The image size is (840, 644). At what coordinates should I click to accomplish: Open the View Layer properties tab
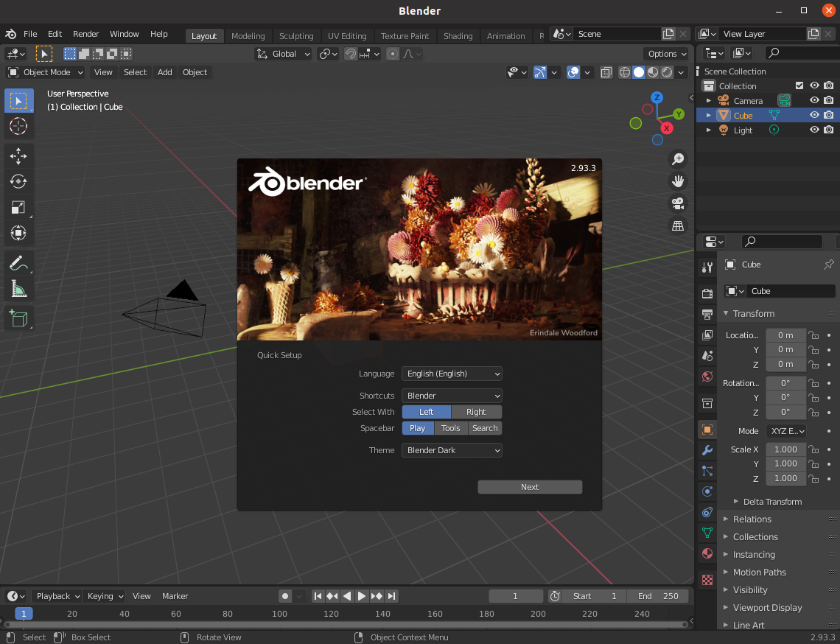tap(707, 335)
